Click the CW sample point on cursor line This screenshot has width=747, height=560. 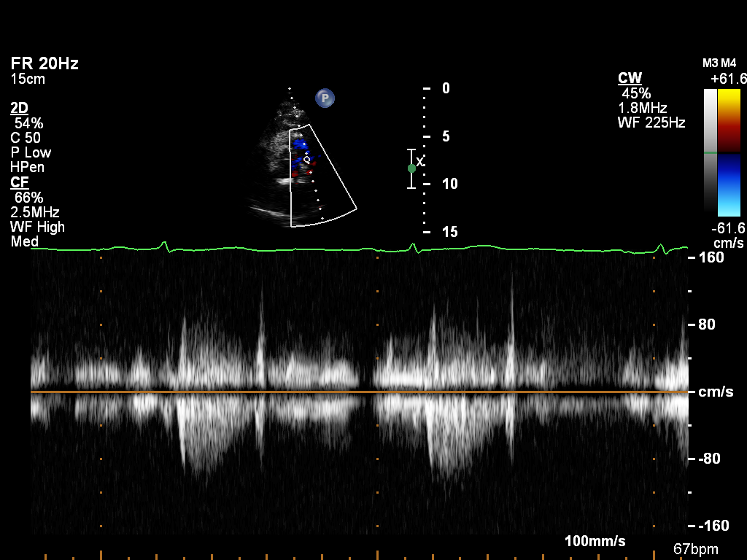pos(307,159)
